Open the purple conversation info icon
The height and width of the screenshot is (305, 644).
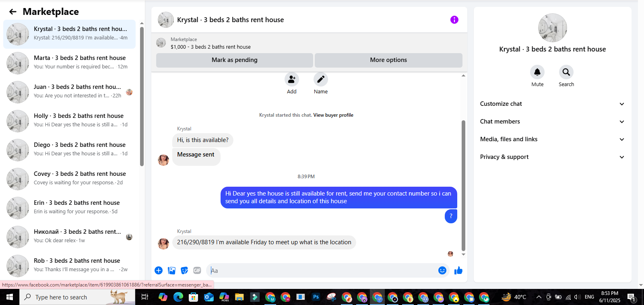pos(454,20)
